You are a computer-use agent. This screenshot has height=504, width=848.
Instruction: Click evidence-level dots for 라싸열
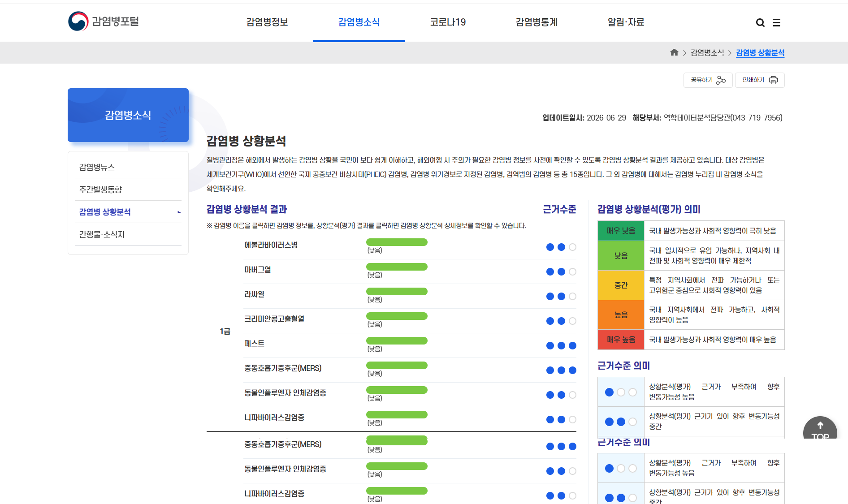561,297
